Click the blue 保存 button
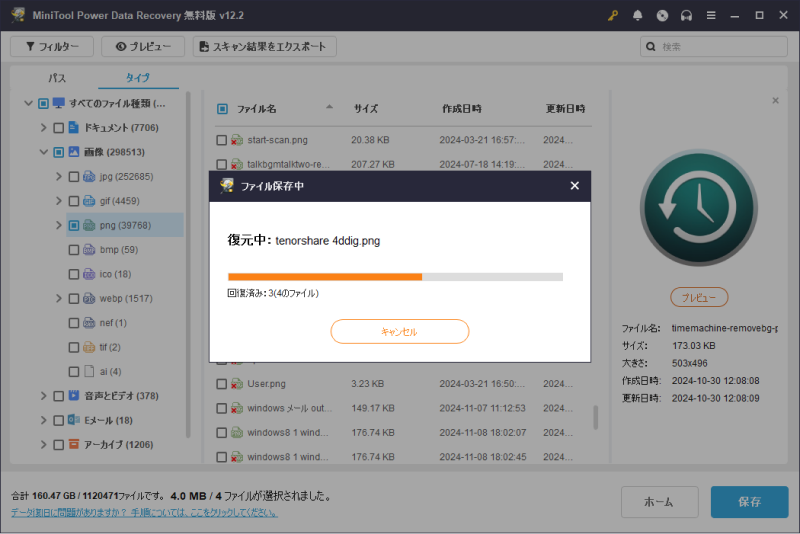Screen dimensions: 800x534 click(749, 502)
